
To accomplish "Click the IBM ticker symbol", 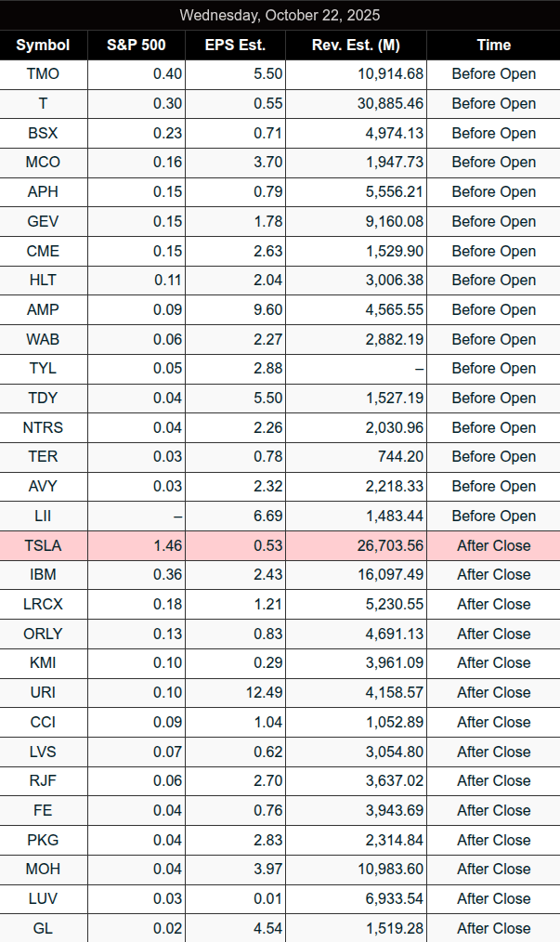I will click(44, 574).
